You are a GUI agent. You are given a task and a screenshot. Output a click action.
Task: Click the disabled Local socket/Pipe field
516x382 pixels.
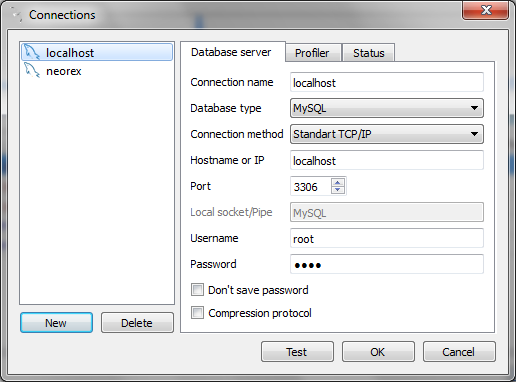[x=387, y=212]
